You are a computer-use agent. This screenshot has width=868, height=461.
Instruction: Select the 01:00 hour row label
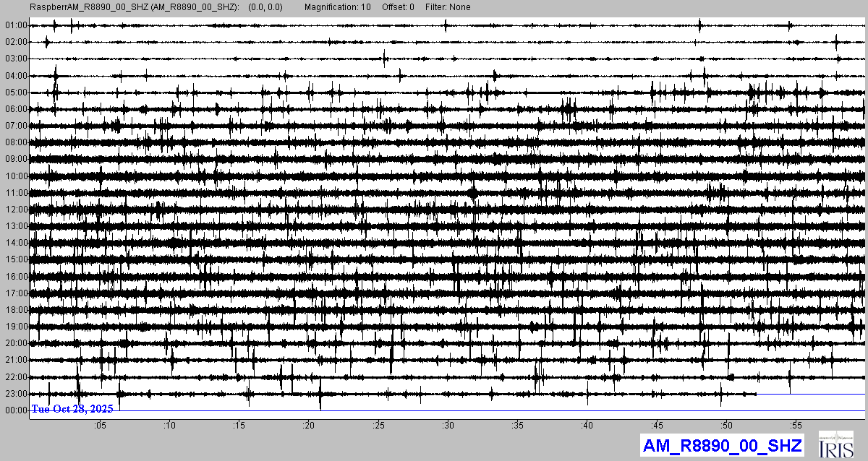[x=16, y=25]
